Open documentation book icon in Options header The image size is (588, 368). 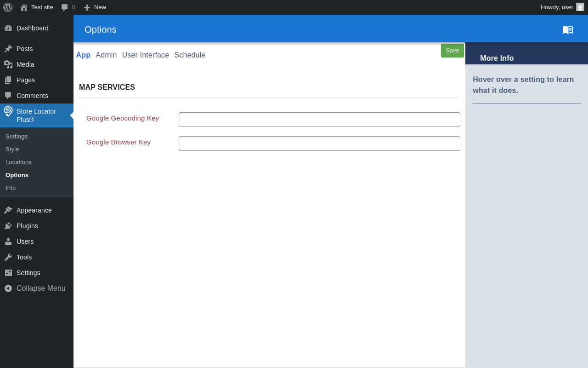[568, 30]
